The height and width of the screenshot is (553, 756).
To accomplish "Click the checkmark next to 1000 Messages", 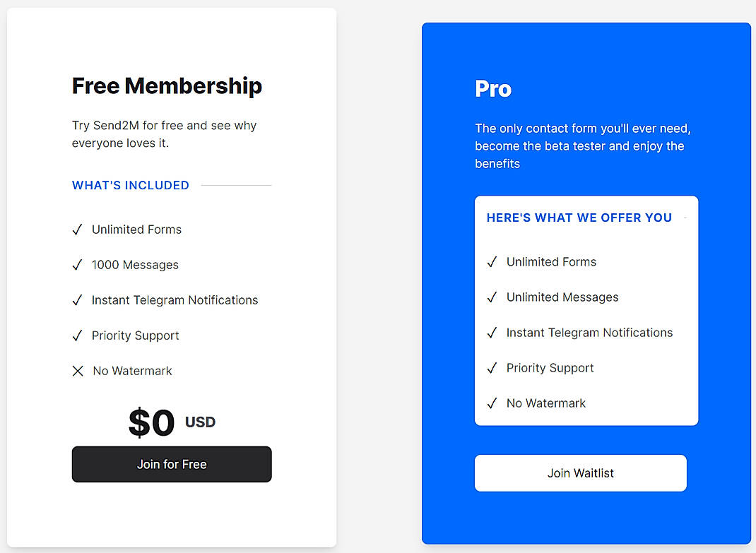I will click(78, 264).
